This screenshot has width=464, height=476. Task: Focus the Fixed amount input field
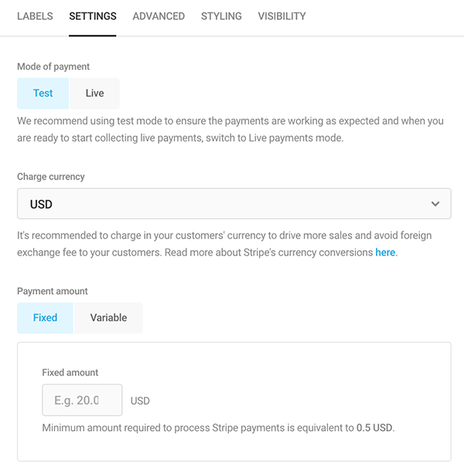(x=82, y=400)
